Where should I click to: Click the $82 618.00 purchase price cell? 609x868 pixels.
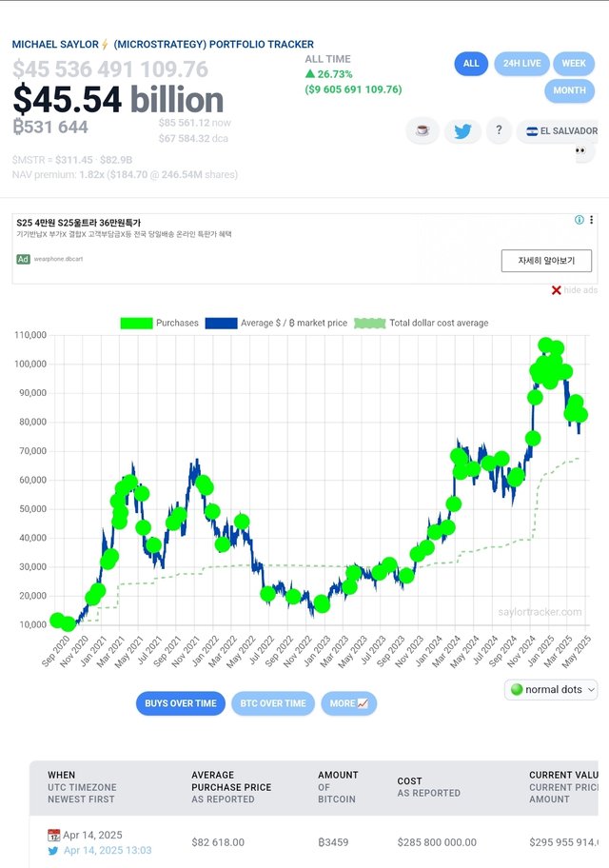(218, 842)
